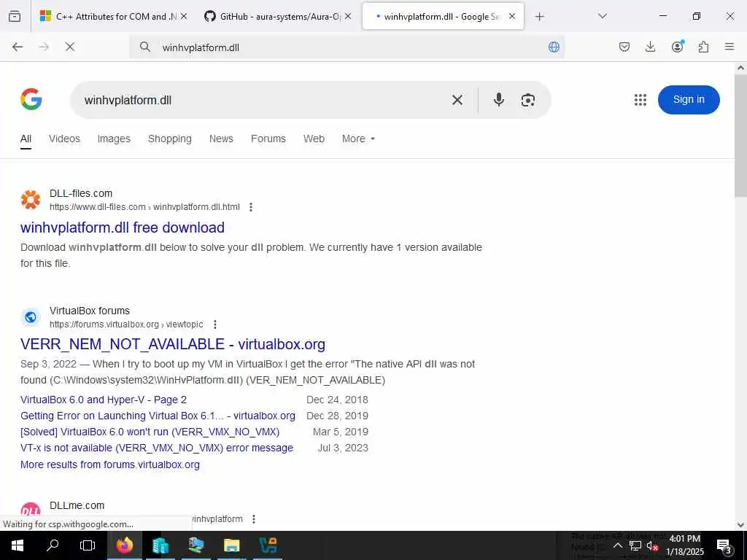Open the Downloads panel

(650, 47)
